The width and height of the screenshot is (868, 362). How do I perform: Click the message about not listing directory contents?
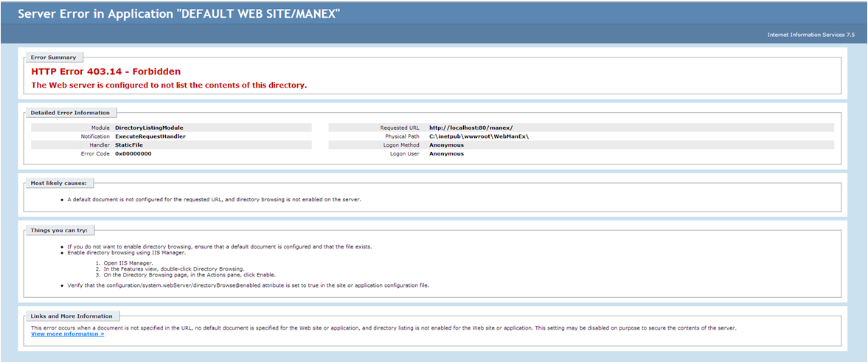click(169, 86)
